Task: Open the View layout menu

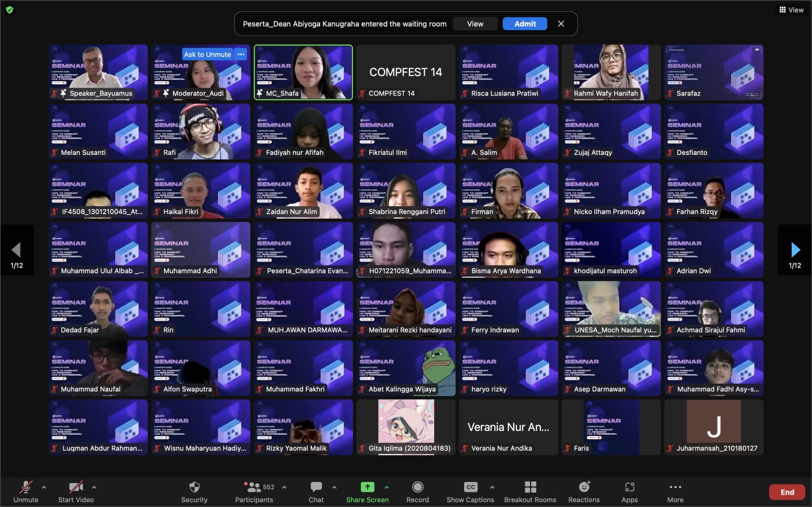Action: tap(791, 10)
